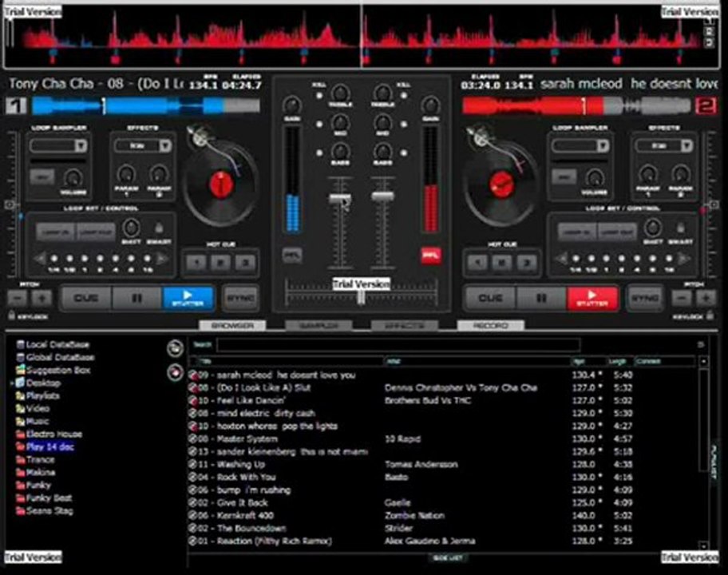Open deck 2 effects dropdown

[686, 146]
